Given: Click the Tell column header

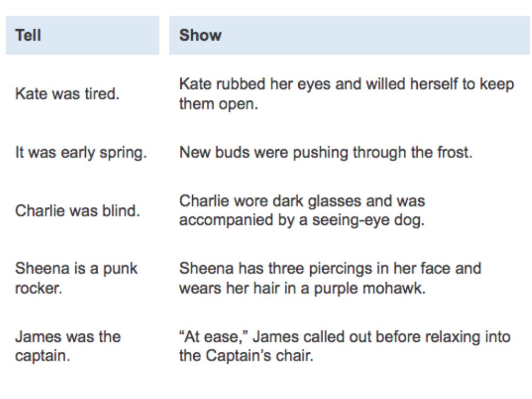Looking at the screenshot, I should [28, 35].
